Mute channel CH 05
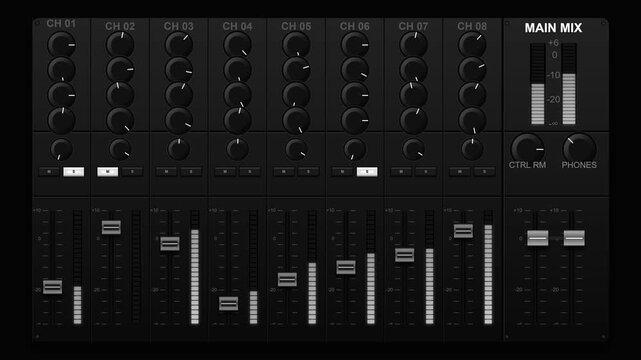Screen dimensions: 641x360 [x=284, y=172]
